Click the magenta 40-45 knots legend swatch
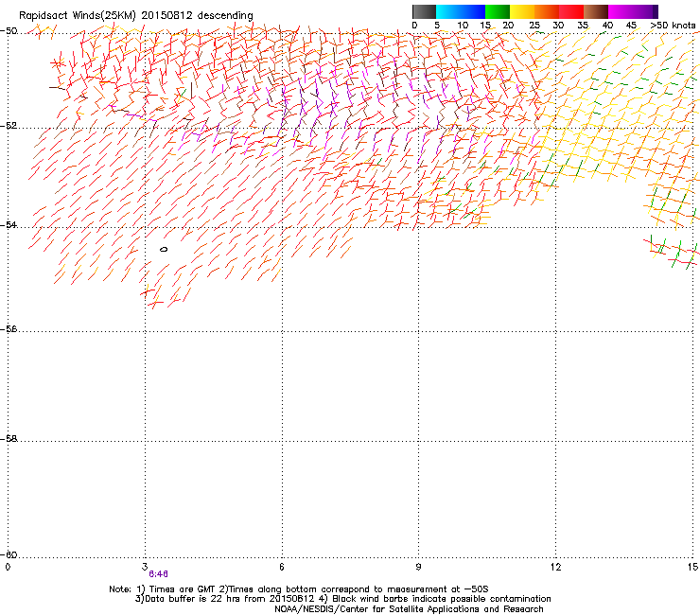This screenshot has height=615, width=700. (x=621, y=11)
